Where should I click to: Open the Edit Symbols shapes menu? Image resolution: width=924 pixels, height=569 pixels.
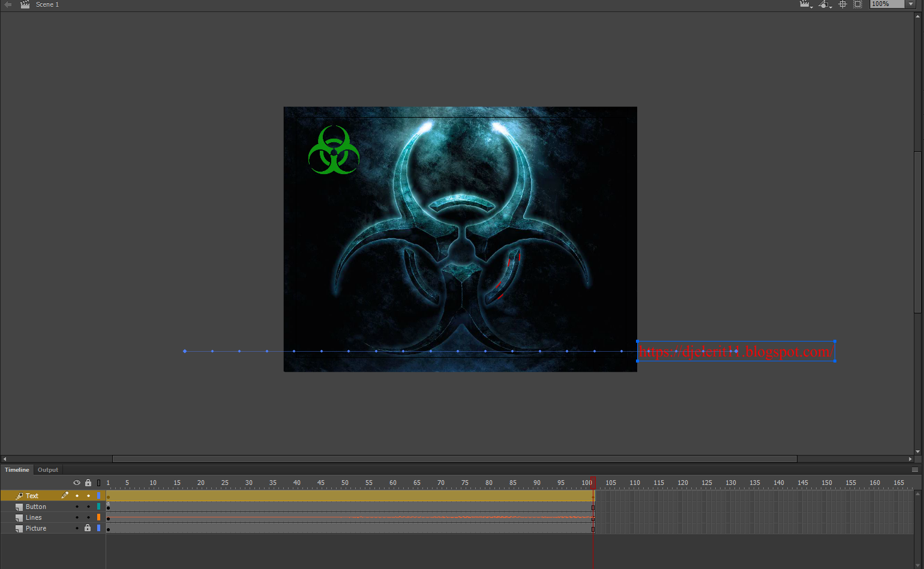tap(825, 4)
